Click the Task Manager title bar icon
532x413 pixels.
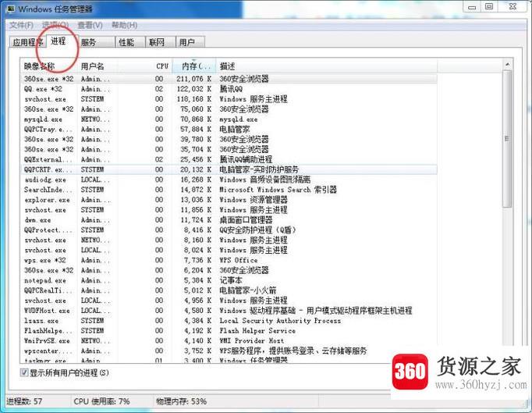click(11, 9)
